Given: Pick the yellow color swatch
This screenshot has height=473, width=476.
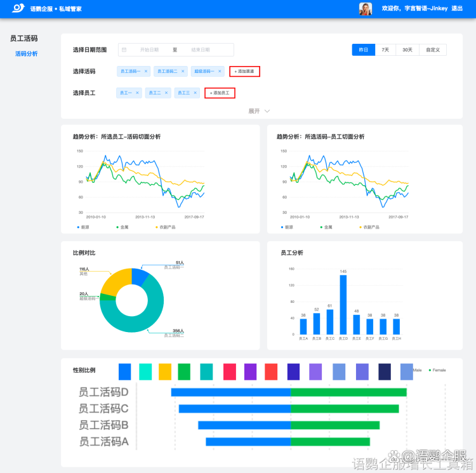Looking at the screenshot, I should (165, 371).
